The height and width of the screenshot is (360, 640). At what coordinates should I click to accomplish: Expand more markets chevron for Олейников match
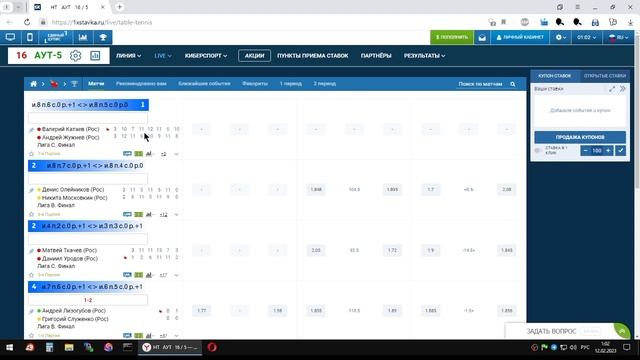point(176,215)
